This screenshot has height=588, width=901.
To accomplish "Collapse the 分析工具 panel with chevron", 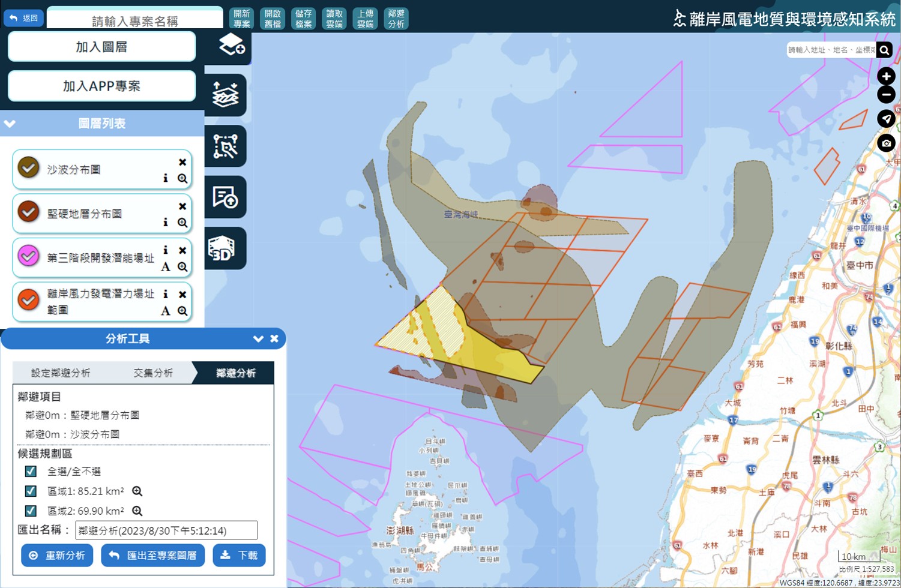I will coord(258,339).
